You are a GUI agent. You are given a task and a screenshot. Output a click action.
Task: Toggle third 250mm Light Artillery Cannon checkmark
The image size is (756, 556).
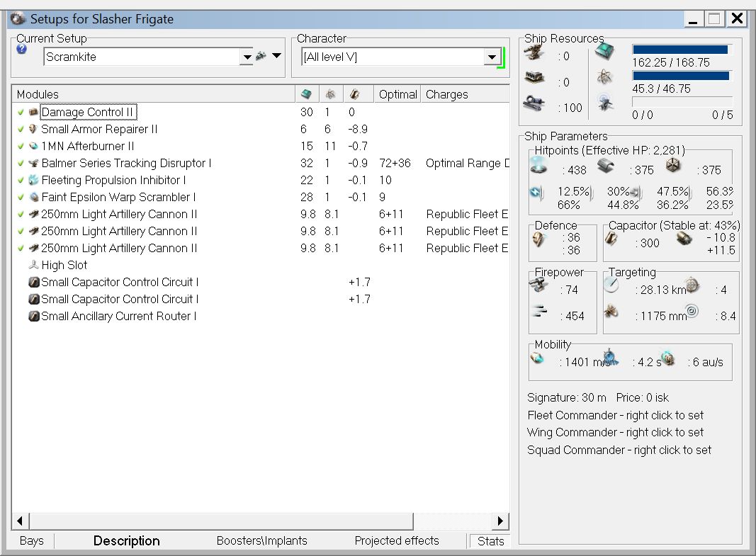pyautogui.click(x=21, y=248)
